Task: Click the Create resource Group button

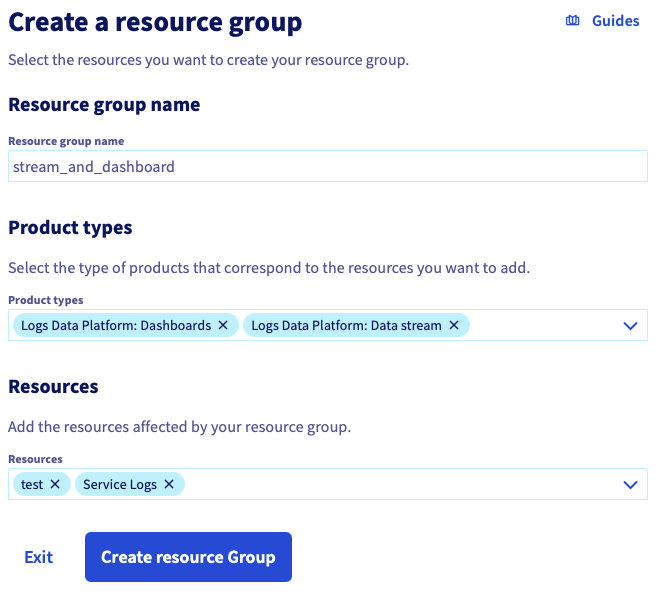Action: point(188,557)
